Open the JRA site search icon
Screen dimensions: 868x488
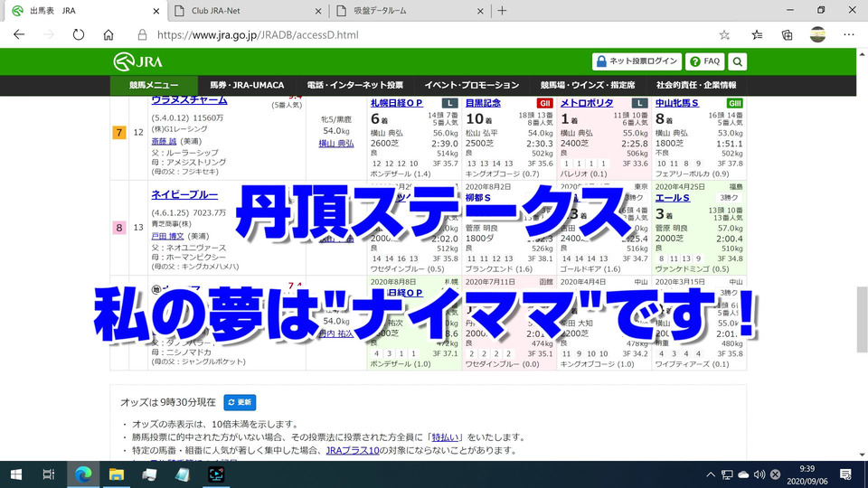coord(738,61)
